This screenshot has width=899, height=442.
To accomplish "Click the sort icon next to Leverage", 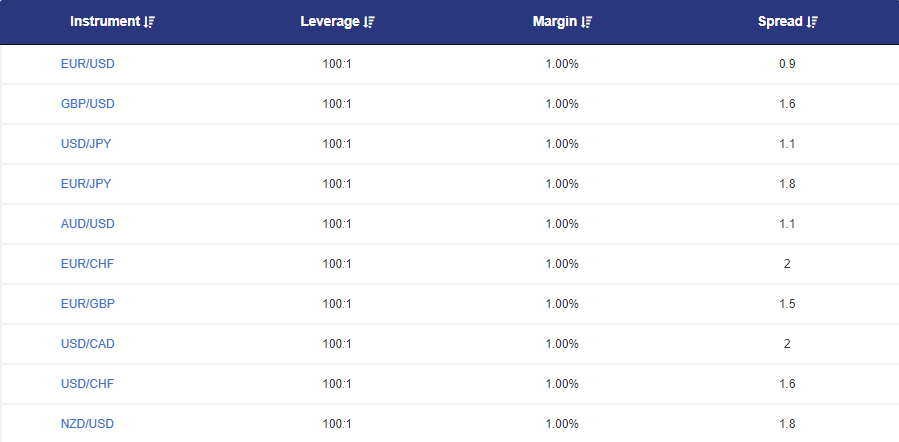I will click(x=369, y=22).
